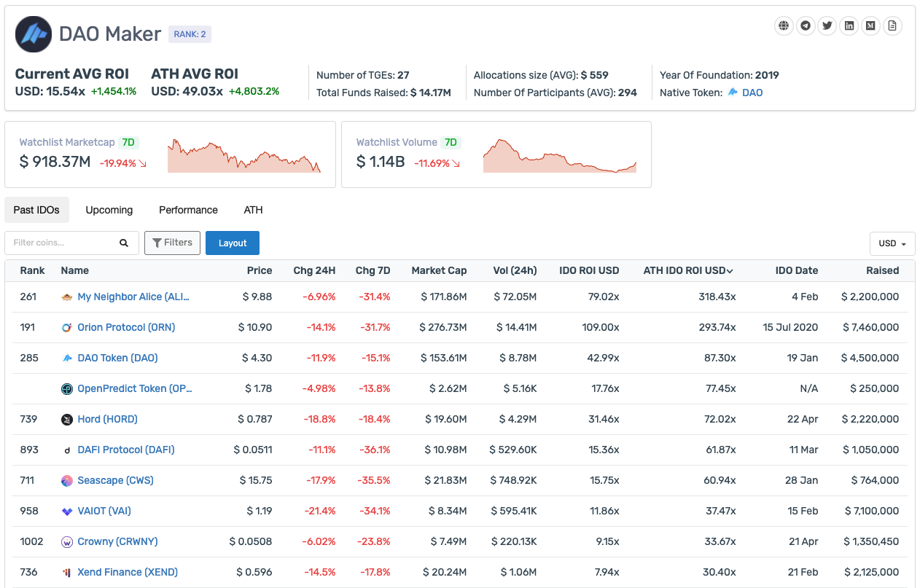Image resolution: width=920 pixels, height=588 pixels.
Task: Switch to the ATH tab
Action: (253, 210)
